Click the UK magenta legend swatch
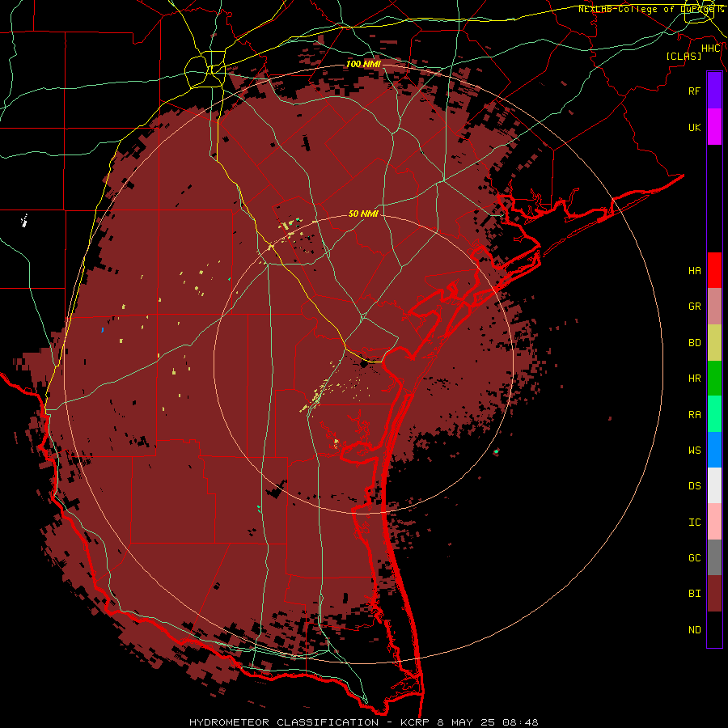 tap(714, 127)
